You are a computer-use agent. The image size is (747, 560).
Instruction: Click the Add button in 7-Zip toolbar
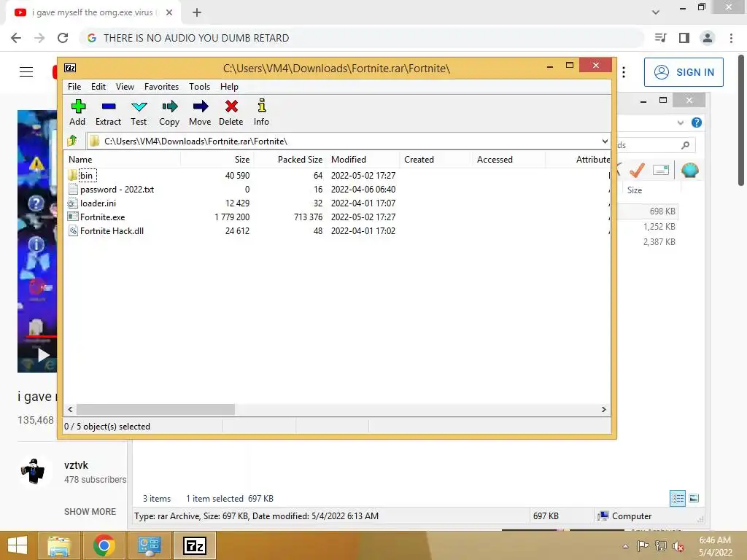tap(77, 112)
